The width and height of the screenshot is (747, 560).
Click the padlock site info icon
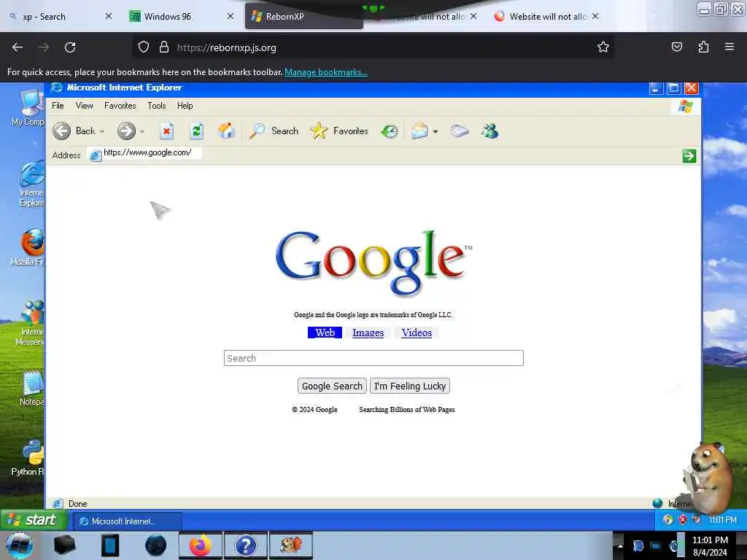(164, 47)
